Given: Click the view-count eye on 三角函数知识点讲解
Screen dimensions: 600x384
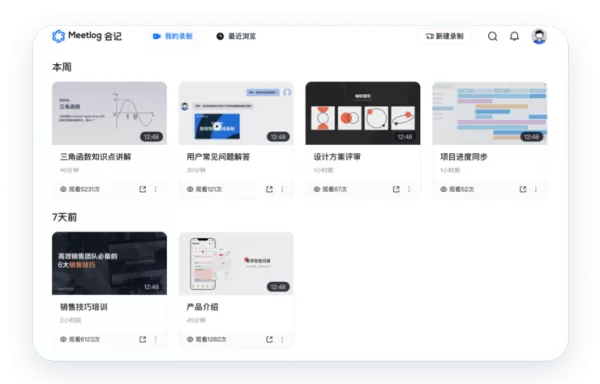Looking at the screenshot, I should (64, 189).
